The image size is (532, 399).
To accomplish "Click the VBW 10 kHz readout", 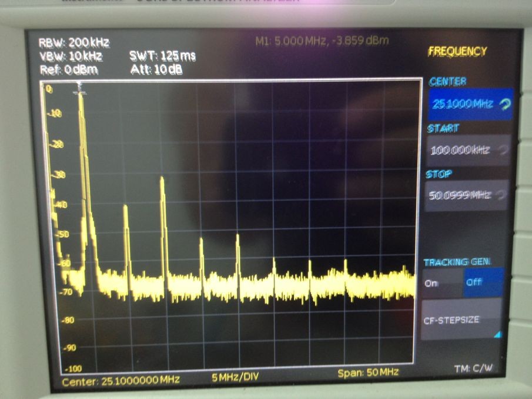I will [71, 56].
